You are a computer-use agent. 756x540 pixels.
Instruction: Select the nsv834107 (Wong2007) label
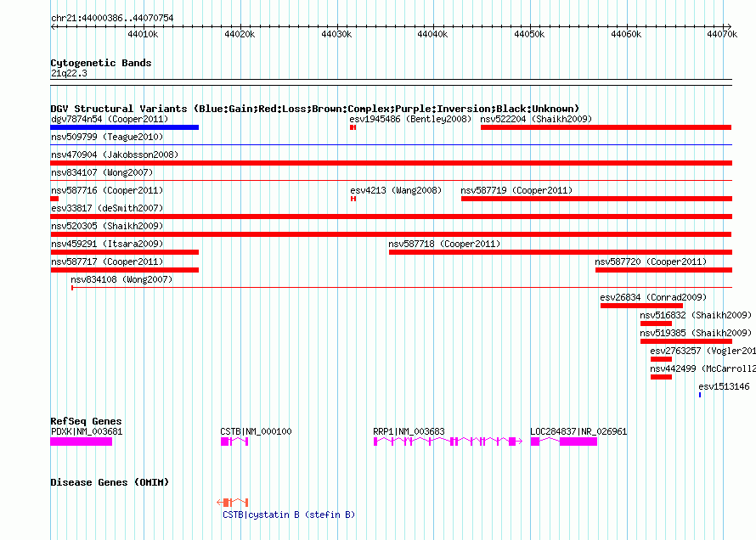coord(102,172)
